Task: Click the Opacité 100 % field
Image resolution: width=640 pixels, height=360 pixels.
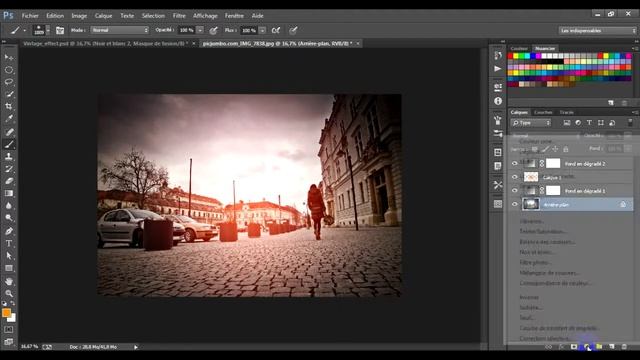Action: [x=187, y=30]
